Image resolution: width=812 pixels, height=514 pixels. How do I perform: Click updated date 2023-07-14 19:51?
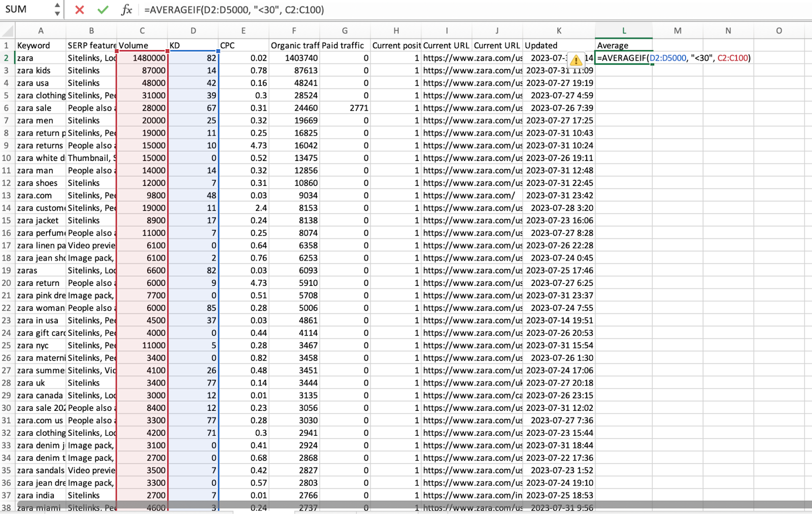pos(559,320)
